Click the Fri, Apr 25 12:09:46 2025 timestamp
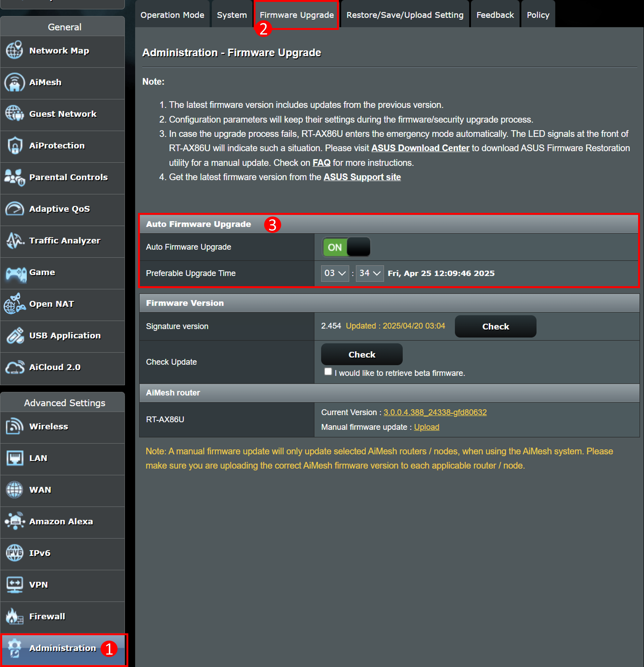 pos(441,273)
